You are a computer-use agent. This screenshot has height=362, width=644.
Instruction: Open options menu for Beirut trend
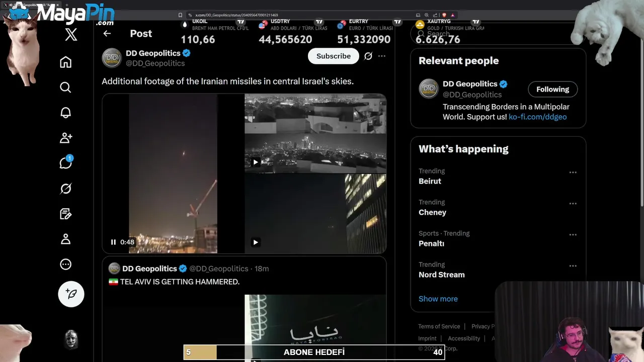point(573,172)
